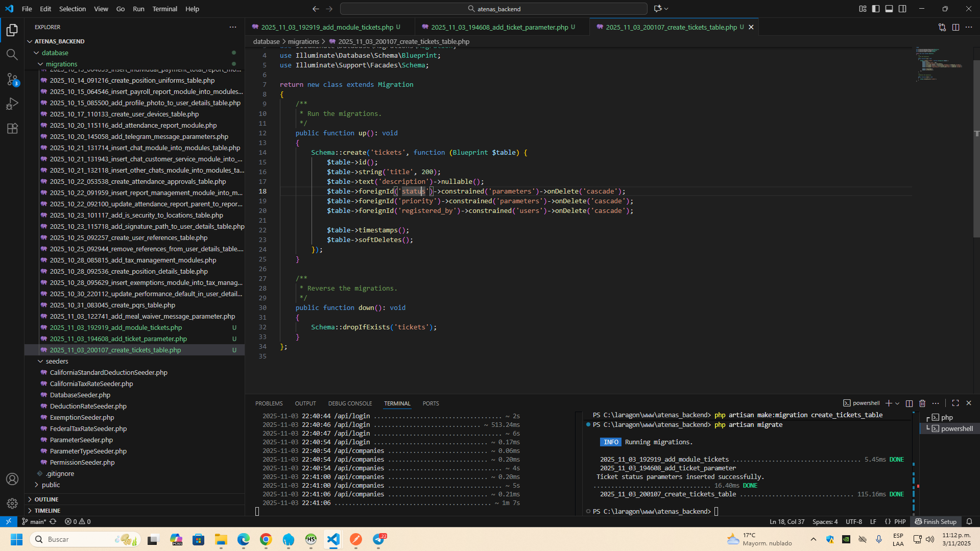Toggle the primary side bar visibility
The image size is (980, 551).
point(876,9)
